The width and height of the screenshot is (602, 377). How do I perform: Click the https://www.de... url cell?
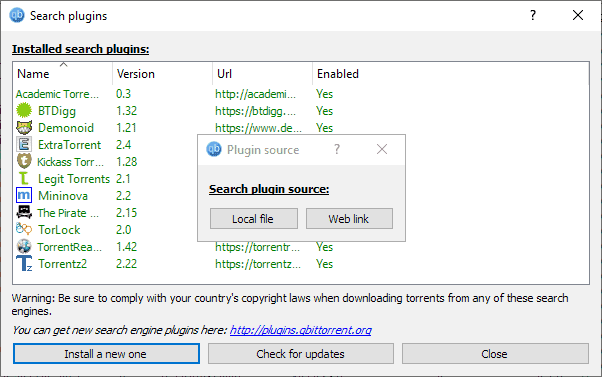click(258, 128)
